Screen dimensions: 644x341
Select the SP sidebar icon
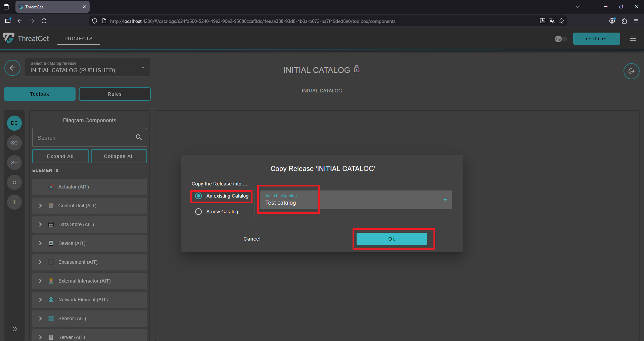pyautogui.click(x=14, y=163)
